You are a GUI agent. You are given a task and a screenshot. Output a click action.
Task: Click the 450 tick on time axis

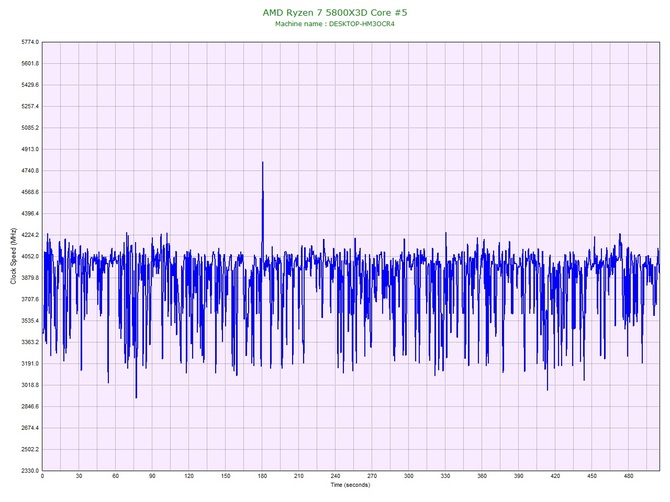pyautogui.click(x=592, y=476)
